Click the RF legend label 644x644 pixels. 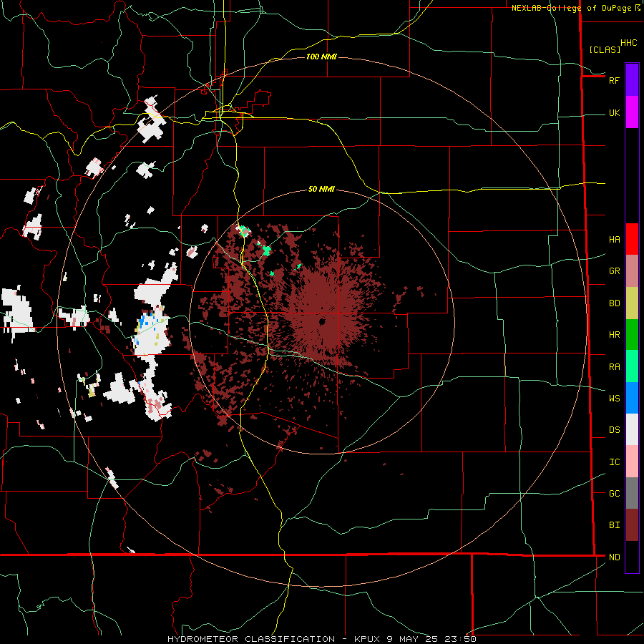click(614, 80)
